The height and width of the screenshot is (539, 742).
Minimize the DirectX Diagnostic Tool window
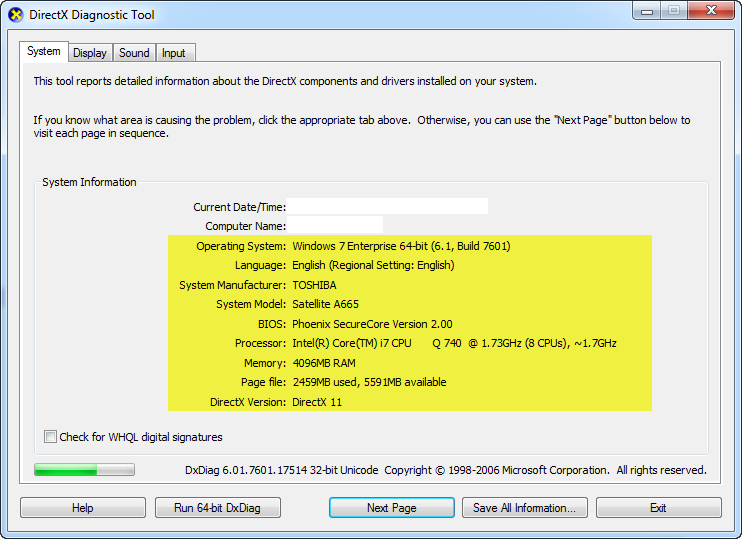tap(646, 11)
